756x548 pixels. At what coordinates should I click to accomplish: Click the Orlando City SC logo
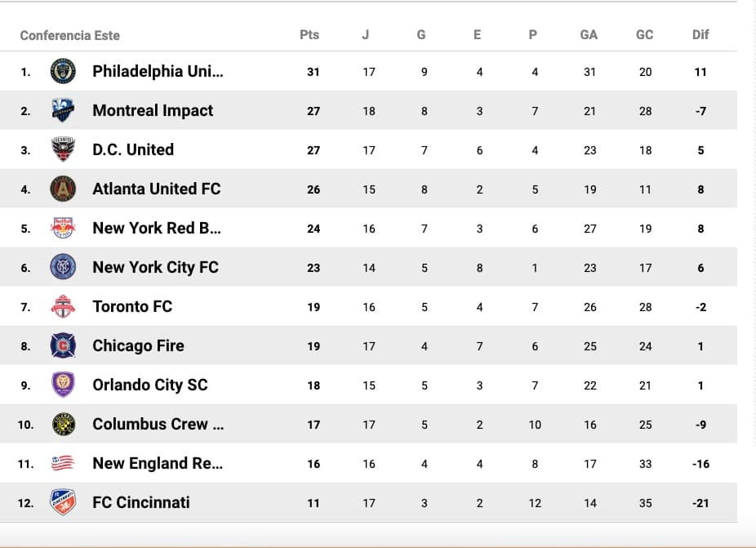click(x=63, y=385)
